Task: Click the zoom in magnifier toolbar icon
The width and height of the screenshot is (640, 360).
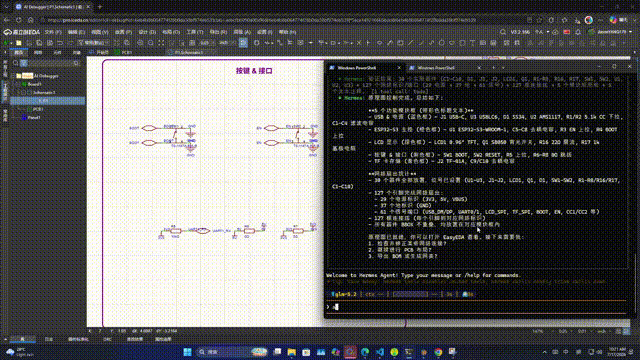Action: [x=140, y=42]
